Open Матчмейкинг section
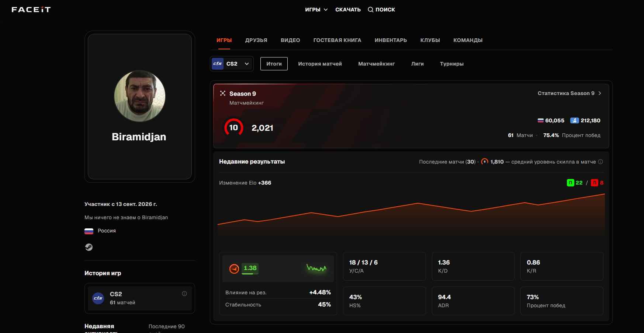 tap(376, 64)
